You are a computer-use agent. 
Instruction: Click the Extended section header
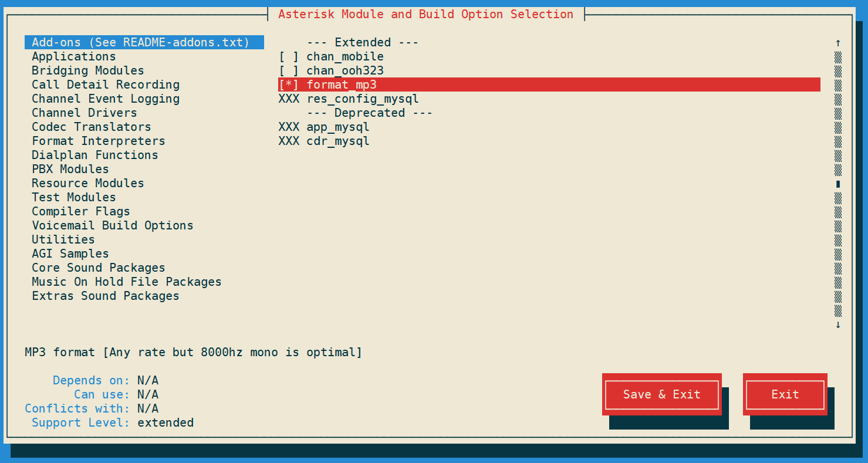(363, 42)
